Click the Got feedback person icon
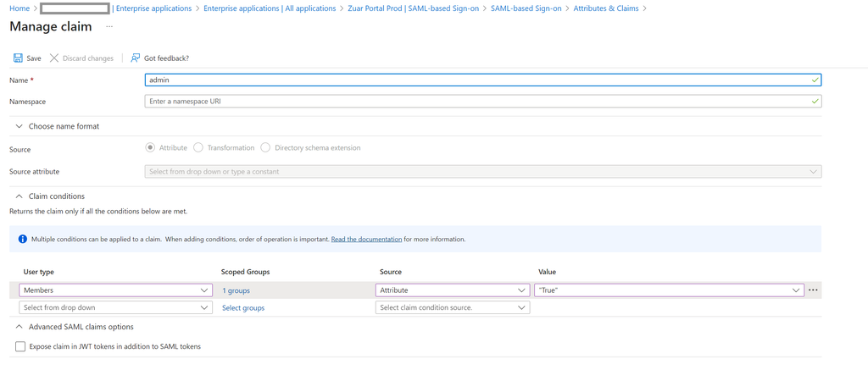The image size is (868, 392). (x=135, y=58)
